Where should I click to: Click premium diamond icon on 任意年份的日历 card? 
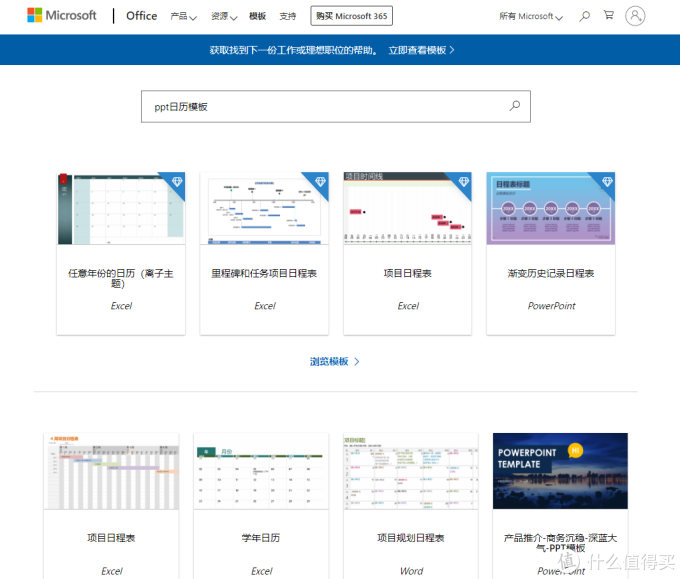(x=177, y=181)
